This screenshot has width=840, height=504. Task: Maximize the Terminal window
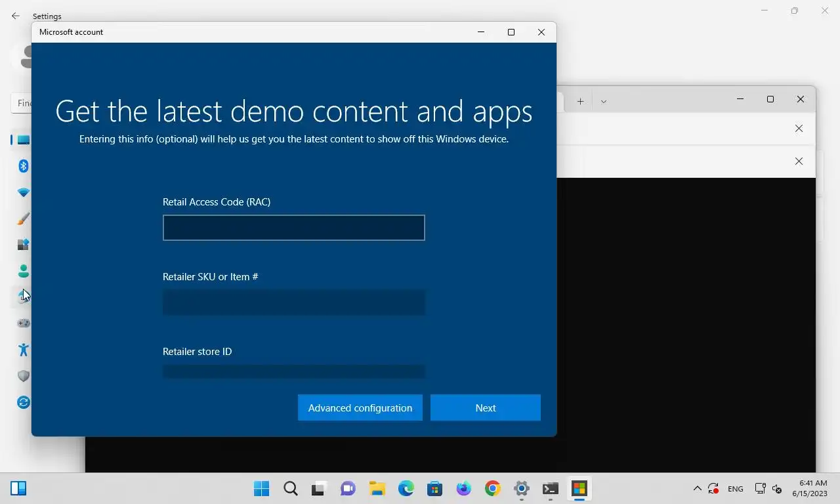770,99
